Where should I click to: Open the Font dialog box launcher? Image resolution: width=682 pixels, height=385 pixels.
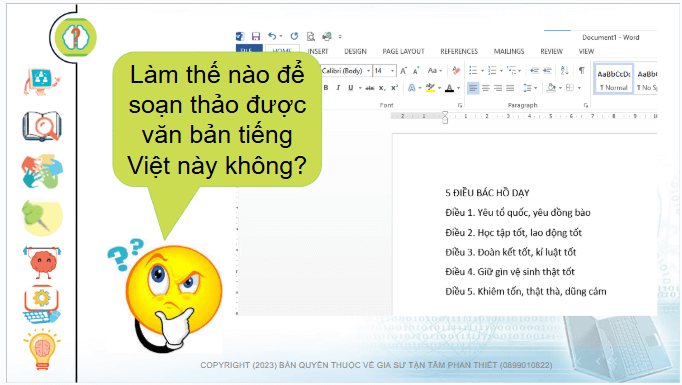point(460,105)
